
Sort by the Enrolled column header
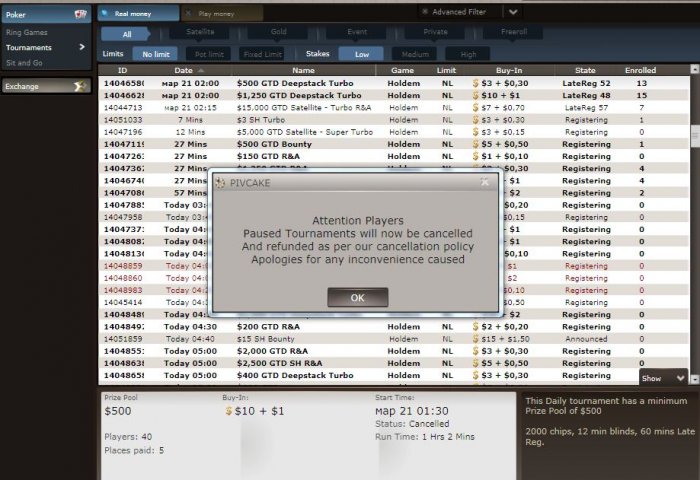pos(641,70)
